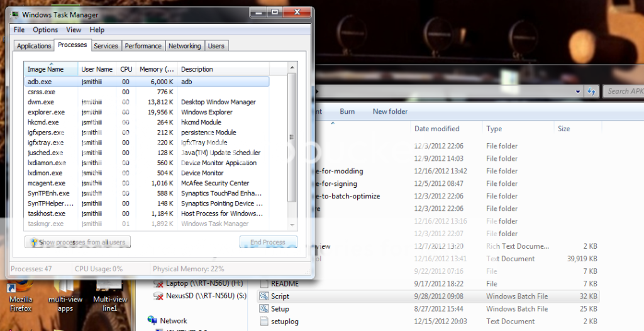
Task: Open the View menu in Task Manager
Action: pos(74,30)
